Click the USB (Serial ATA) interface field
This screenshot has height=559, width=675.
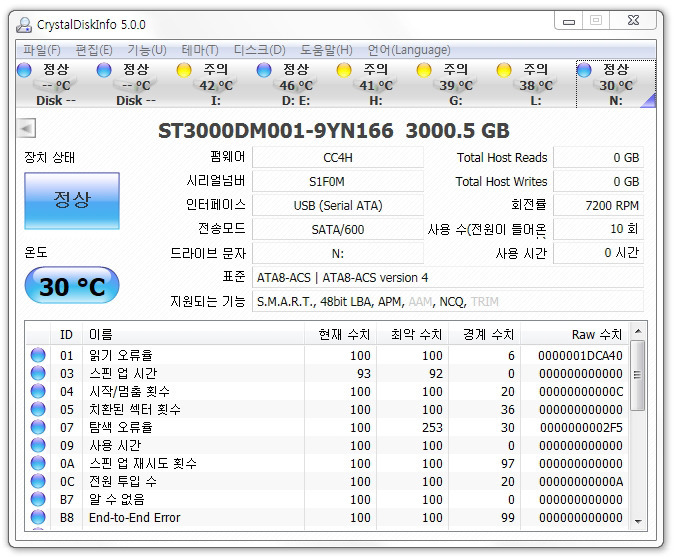tap(338, 206)
